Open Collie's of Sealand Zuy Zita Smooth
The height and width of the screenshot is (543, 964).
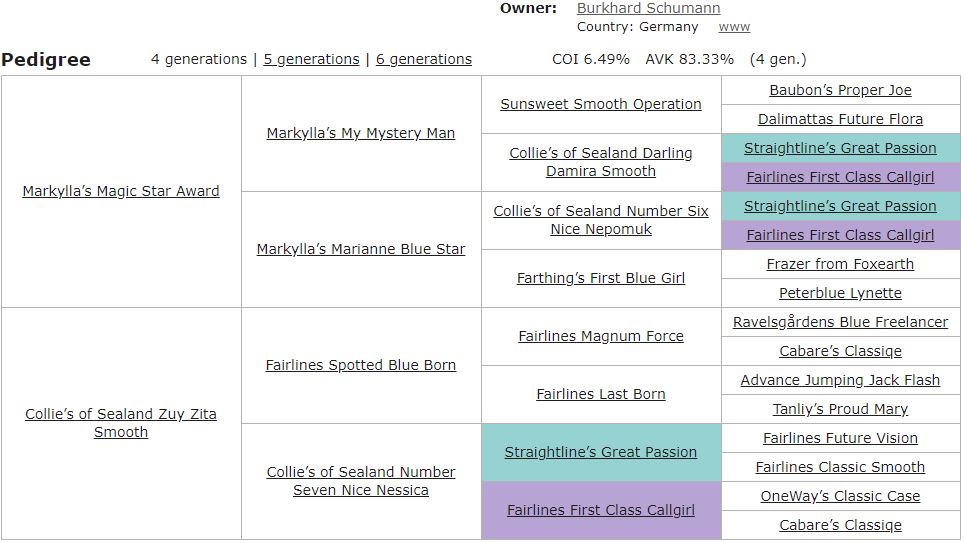click(121, 423)
